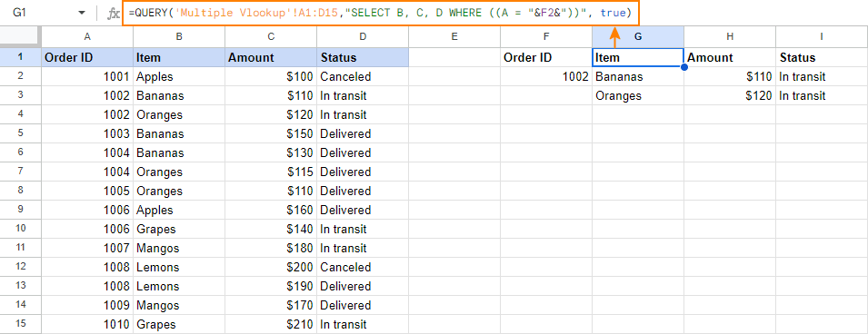Select column F header

(x=546, y=36)
